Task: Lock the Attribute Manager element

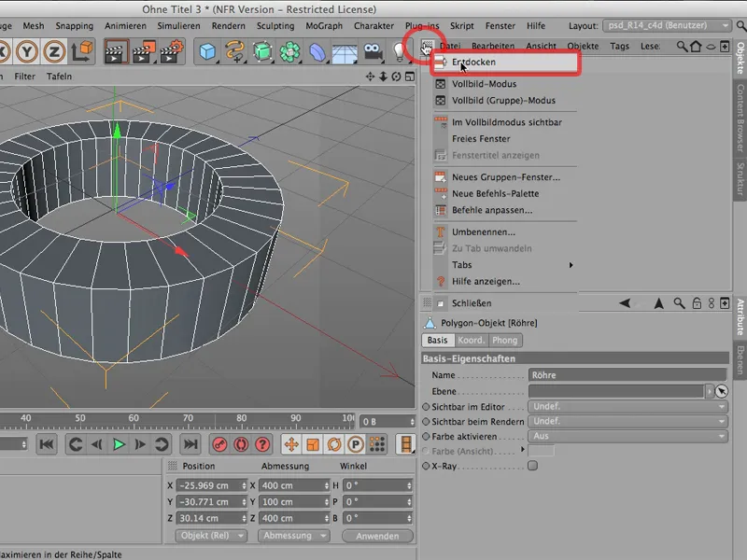Action: point(697,302)
